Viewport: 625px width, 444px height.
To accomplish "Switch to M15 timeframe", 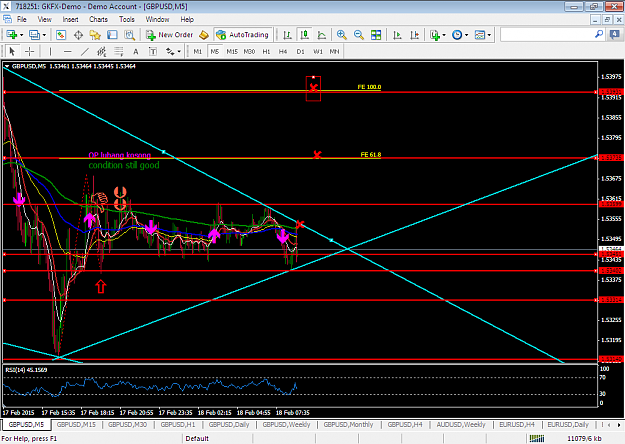I will pyautogui.click(x=232, y=51).
